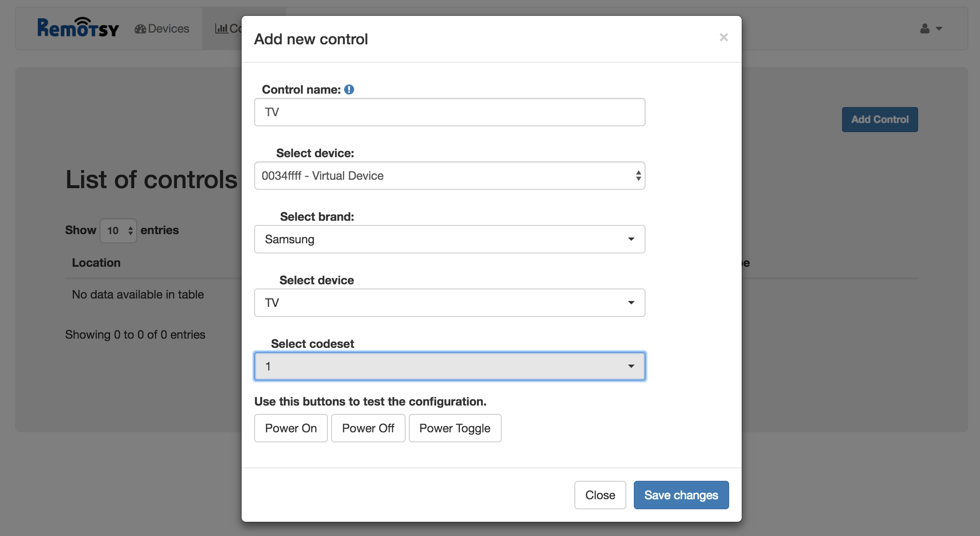Click the Remotsy logo
980x536 pixels.
pos(78,28)
